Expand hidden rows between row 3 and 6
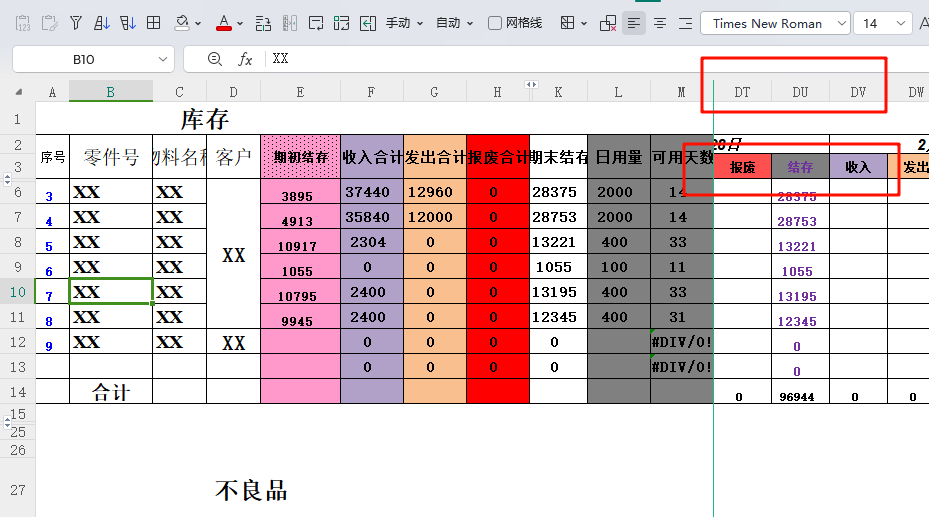The image size is (929, 517). pyautogui.click(x=7, y=179)
